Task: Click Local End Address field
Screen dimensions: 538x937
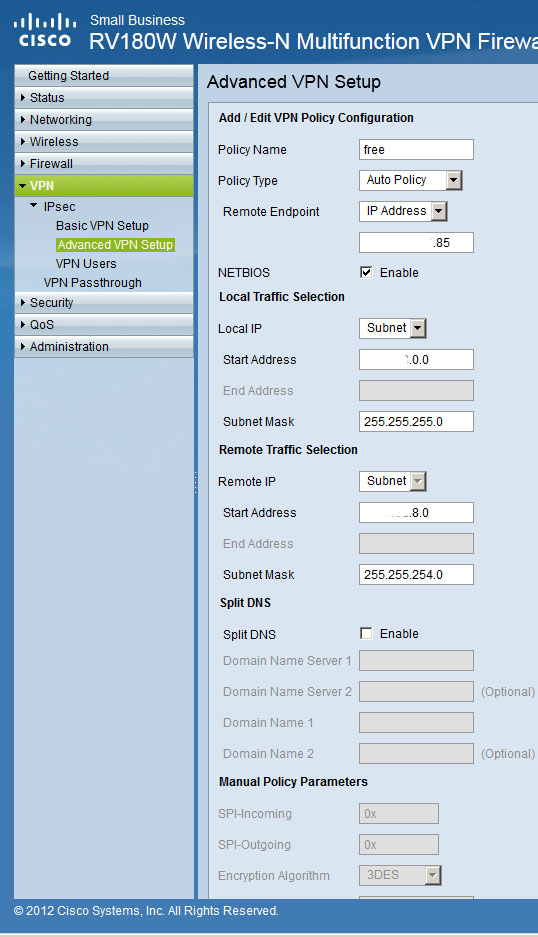Action: 416,391
